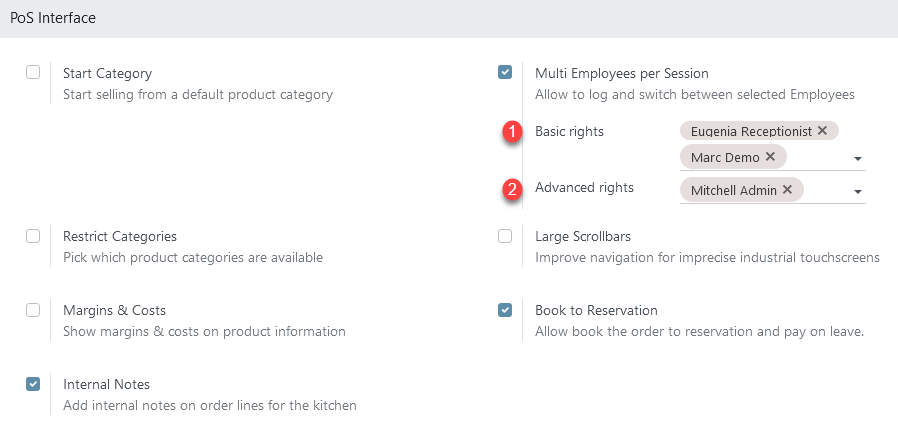Disable the Internal Notes checkbox

[x=33, y=384]
